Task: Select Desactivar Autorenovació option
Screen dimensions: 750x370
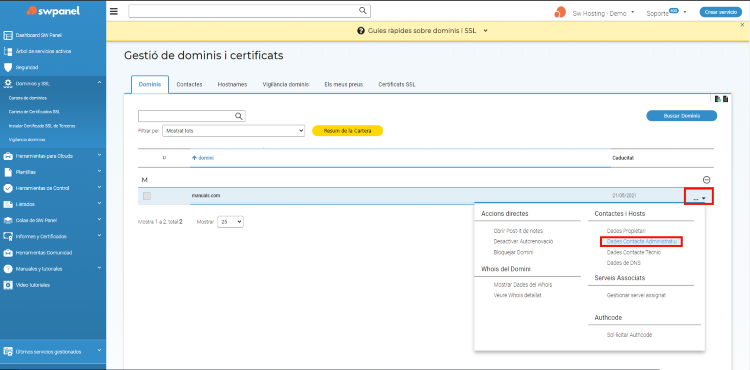Action: [523, 241]
